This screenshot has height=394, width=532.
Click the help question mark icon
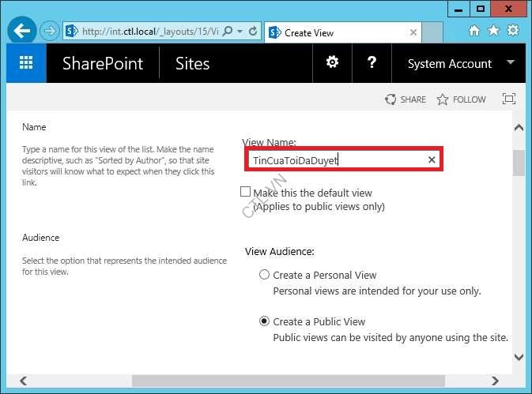pos(372,63)
